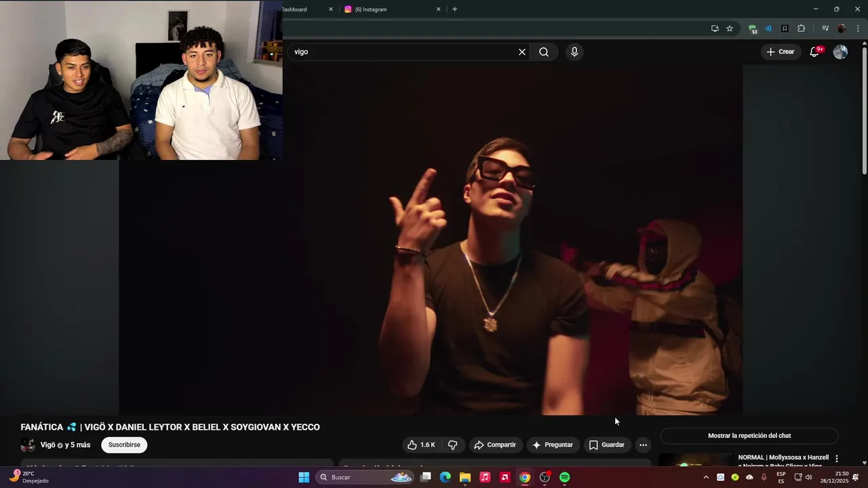Click the page vertical scrollbar thumb

(864, 112)
